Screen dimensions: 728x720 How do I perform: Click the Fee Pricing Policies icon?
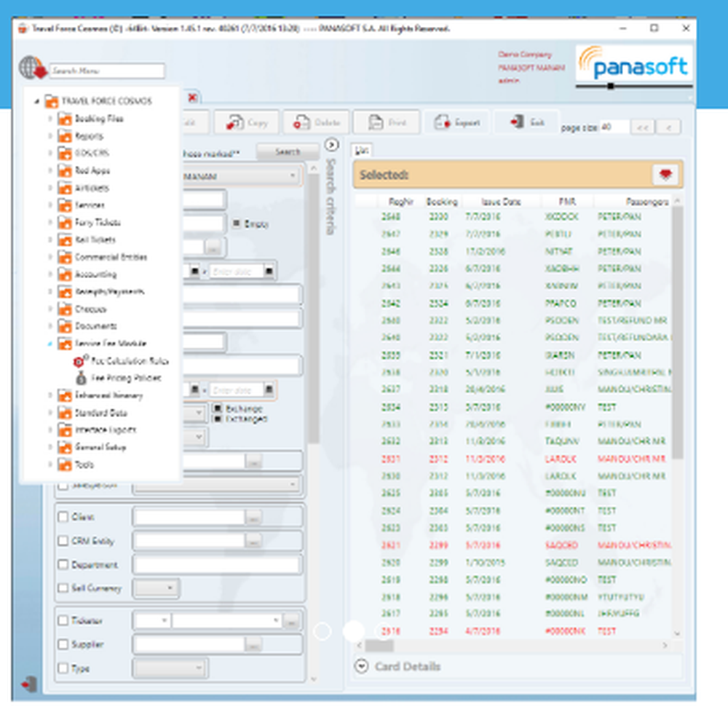(x=80, y=377)
